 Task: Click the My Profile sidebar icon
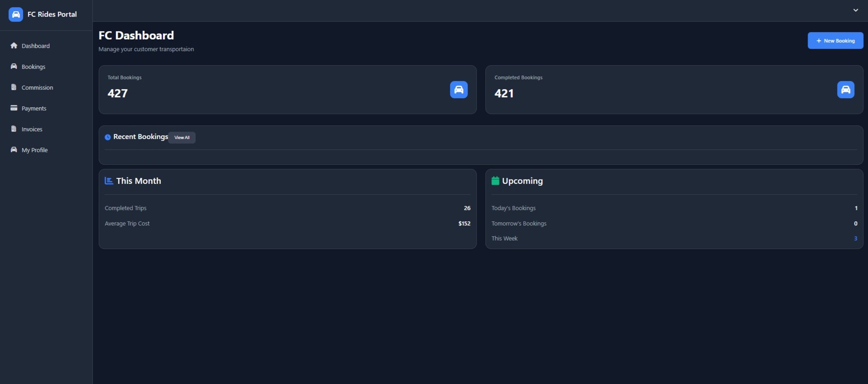14,150
